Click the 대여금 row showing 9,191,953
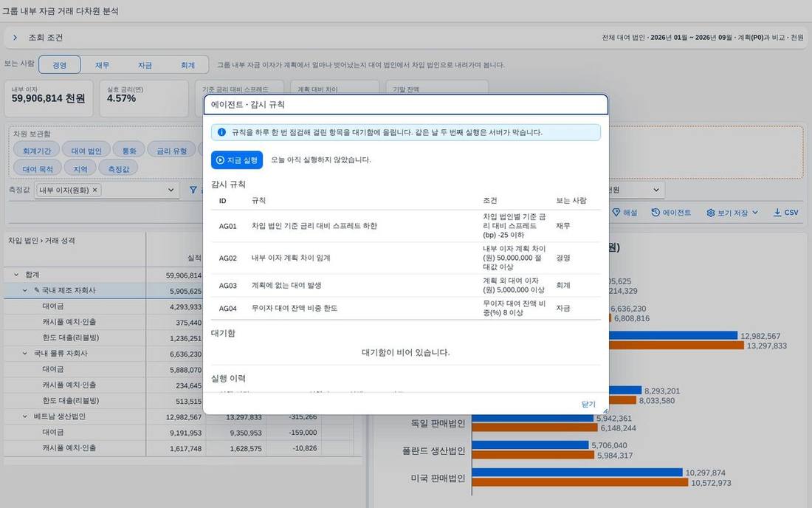812x508 pixels. tap(178, 432)
